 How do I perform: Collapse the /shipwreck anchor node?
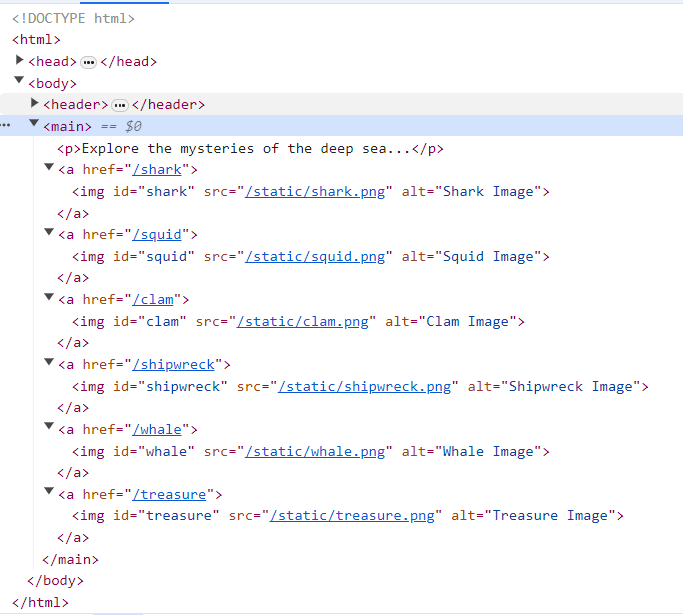click(49, 362)
